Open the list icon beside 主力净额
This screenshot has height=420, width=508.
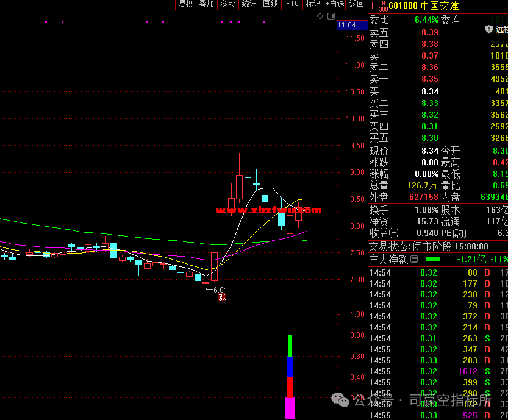point(414,259)
